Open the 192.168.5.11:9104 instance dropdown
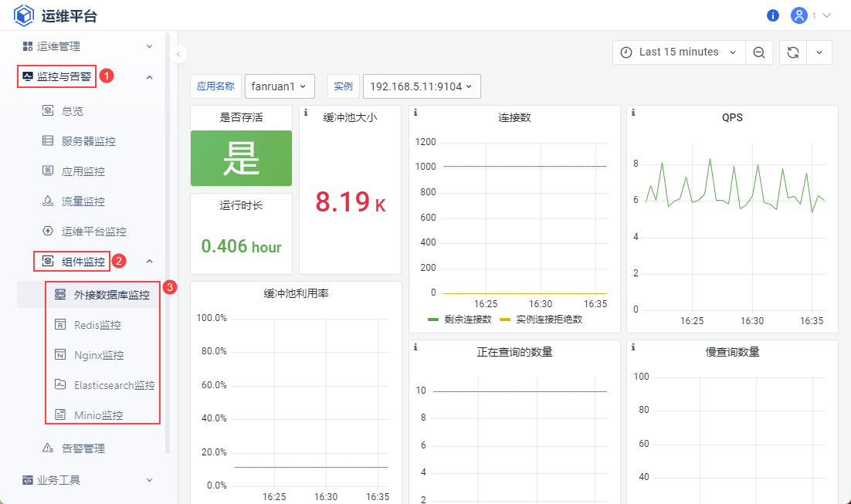Screen dimensions: 851x504 coord(422,86)
